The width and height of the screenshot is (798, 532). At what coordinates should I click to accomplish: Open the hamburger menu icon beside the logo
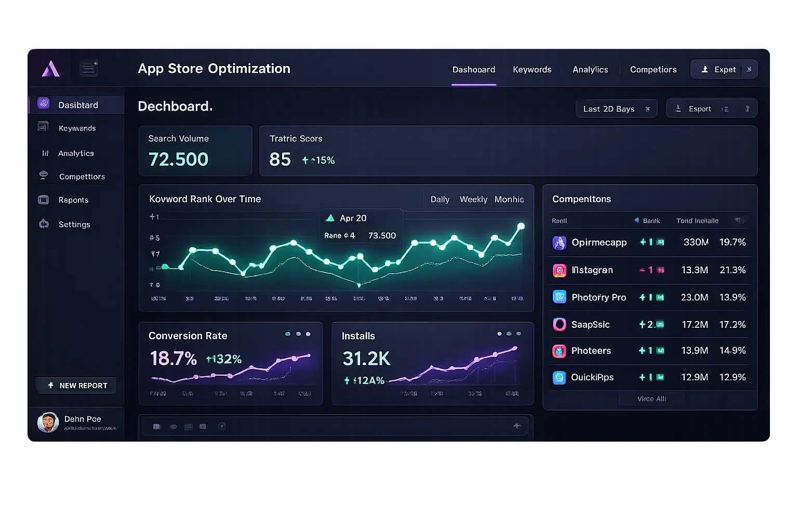pos(89,68)
